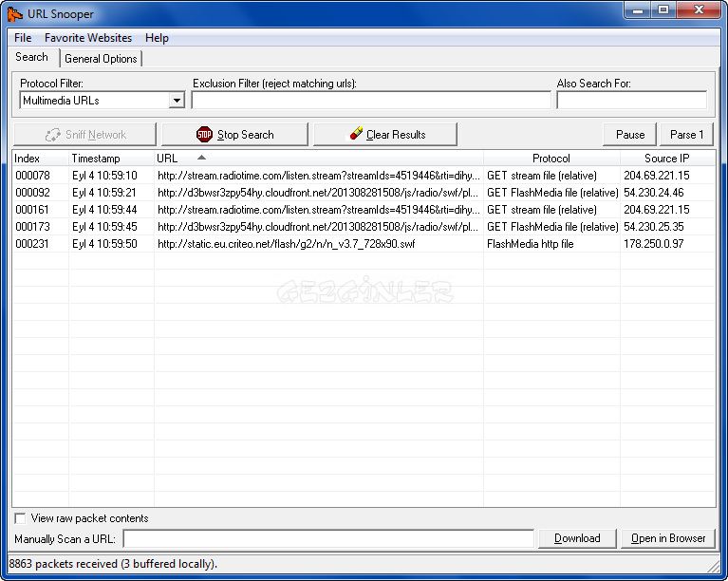Open the Favorite Websites menu
This screenshot has width=728, height=581.
[x=88, y=38]
